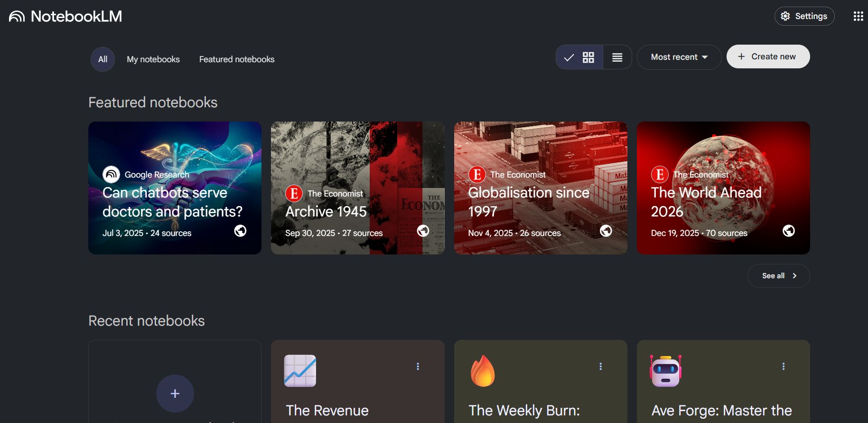The width and height of the screenshot is (868, 423).
Task: Click The Economist logo on World Ahead card
Action: [660, 174]
